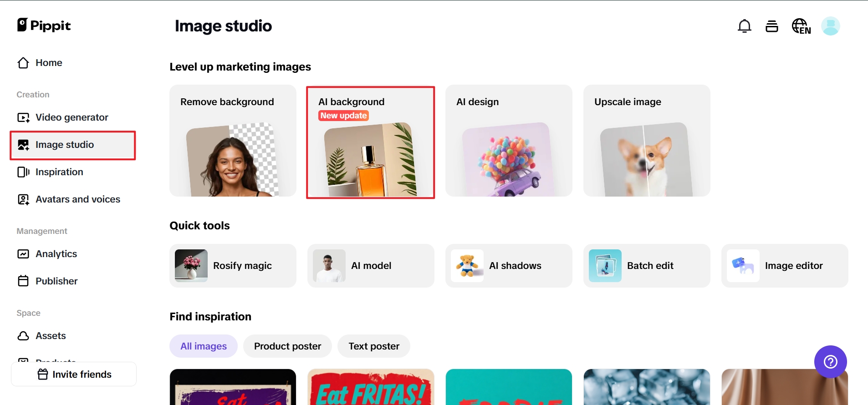Open Publisher in the sidebar
The height and width of the screenshot is (405, 868).
point(56,281)
